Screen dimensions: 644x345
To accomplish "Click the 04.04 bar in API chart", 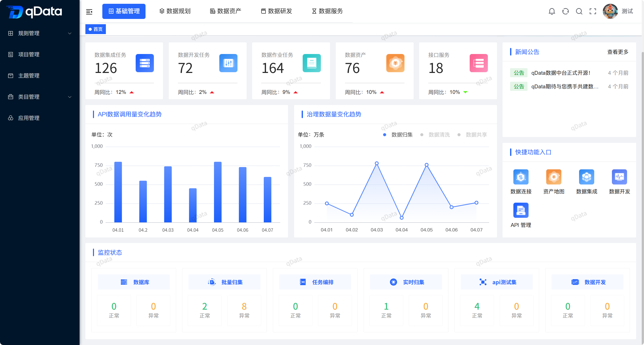I will tap(193, 205).
